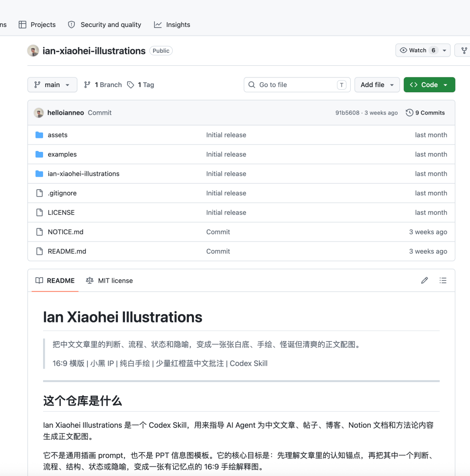Viewport: 470px width, 476px height.
Task: Expand the Watch dropdown arrow
Action: pos(444,50)
